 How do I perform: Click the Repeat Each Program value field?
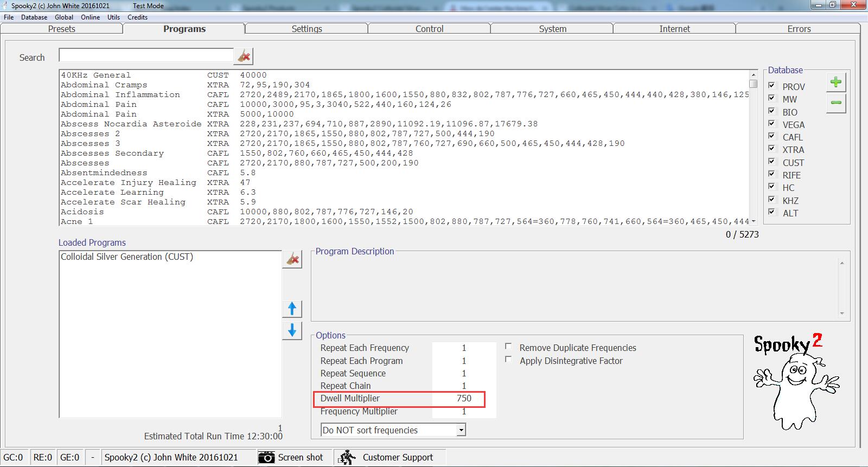pyautogui.click(x=464, y=361)
